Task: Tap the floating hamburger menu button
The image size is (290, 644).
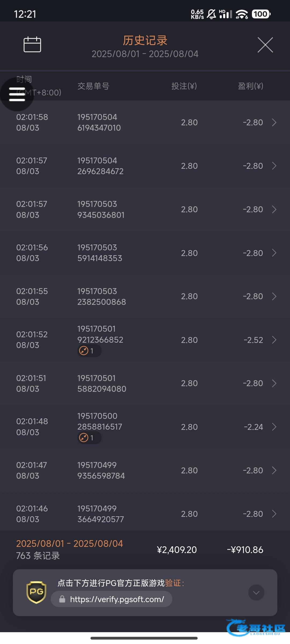Action: pyautogui.click(x=17, y=94)
